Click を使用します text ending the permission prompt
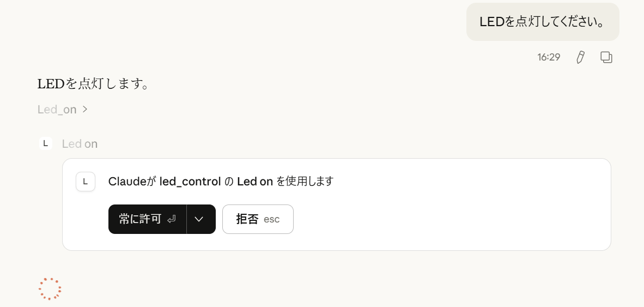Screen dimensions: 644x307 (305, 182)
